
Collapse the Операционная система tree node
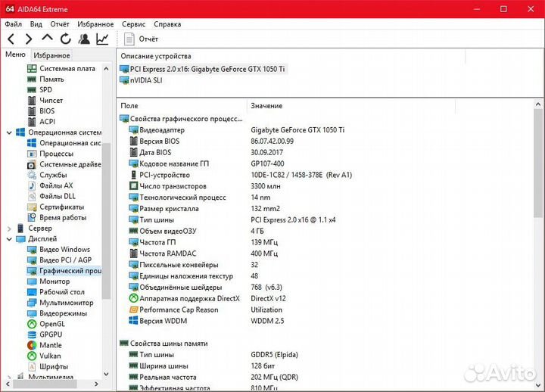(9, 132)
